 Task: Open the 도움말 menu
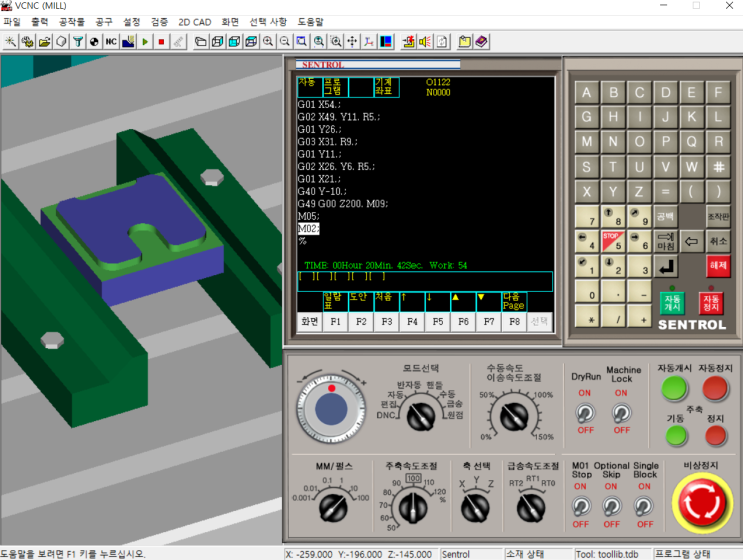point(311,21)
